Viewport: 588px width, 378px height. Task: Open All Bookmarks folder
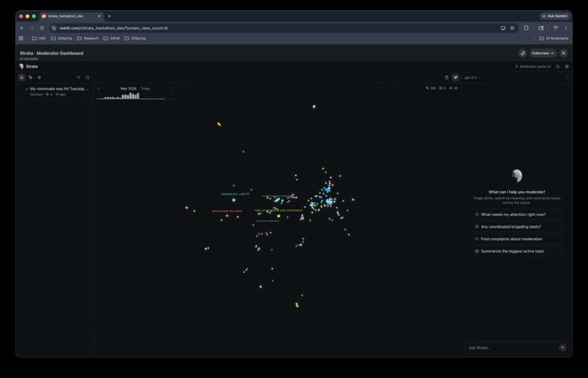[554, 38]
